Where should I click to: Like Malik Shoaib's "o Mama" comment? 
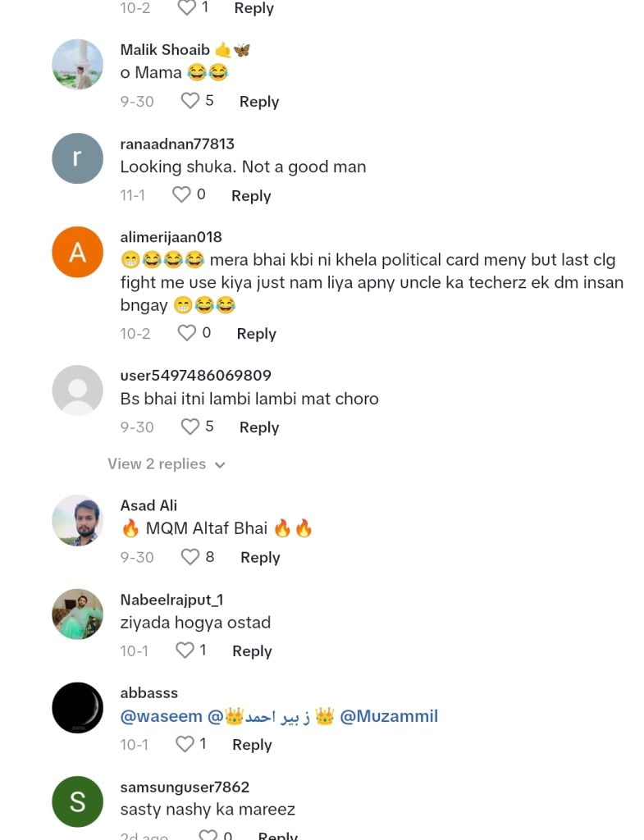coord(190,101)
